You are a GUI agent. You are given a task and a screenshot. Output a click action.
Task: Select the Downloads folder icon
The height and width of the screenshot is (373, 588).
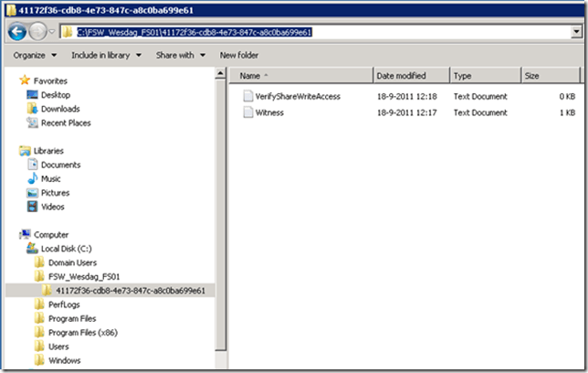click(x=33, y=109)
